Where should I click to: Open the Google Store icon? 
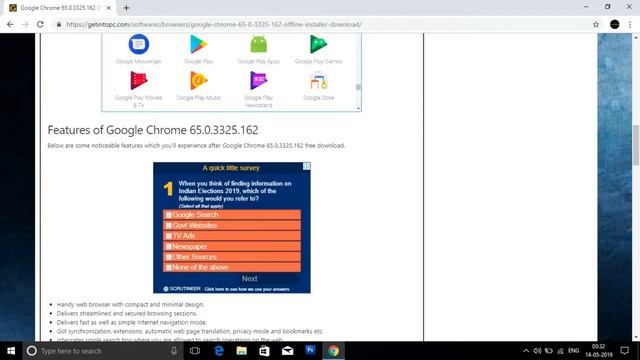point(318,80)
